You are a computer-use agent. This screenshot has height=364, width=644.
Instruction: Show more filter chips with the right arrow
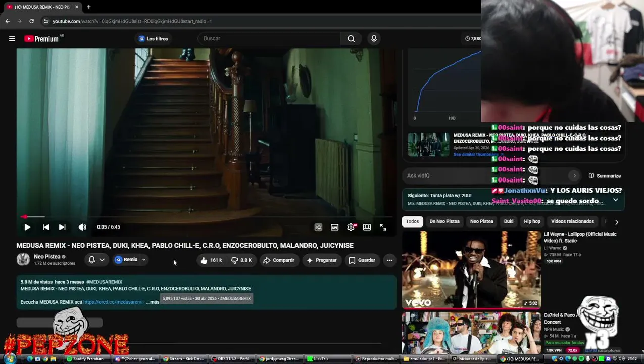tap(616, 222)
